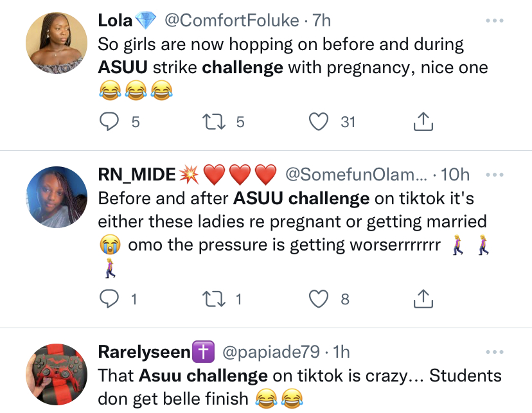This screenshot has width=532, height=413.
Task: Open Lola's profile picture
Action: (x=57, y=43)
